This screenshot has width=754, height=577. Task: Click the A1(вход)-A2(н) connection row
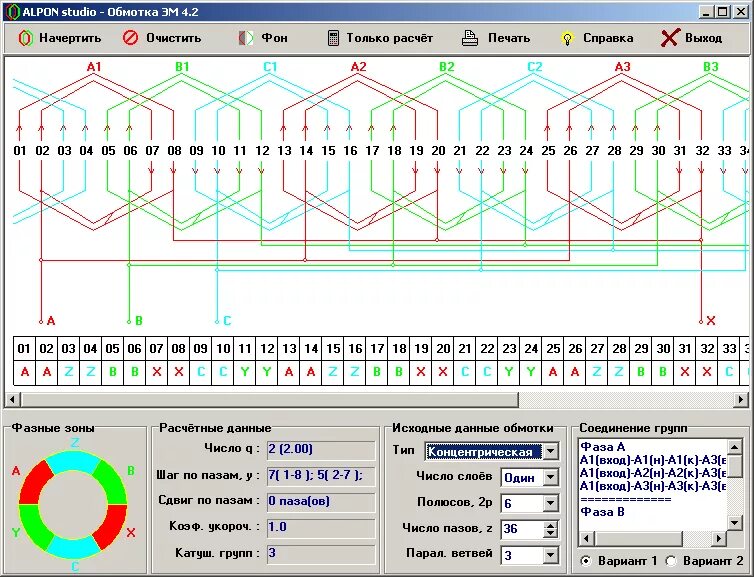click(653, 473)
